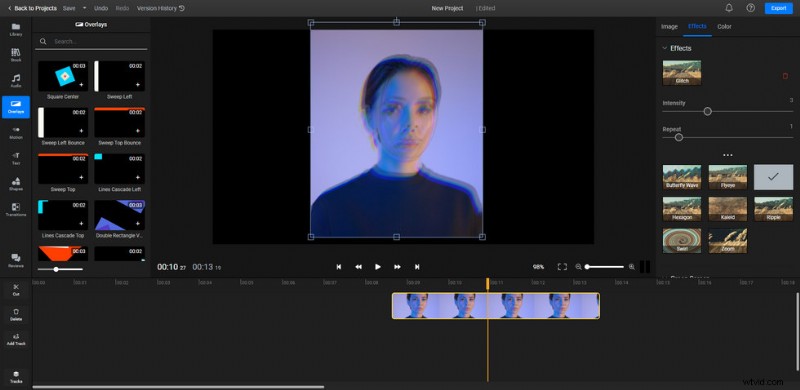Apply the Hexagon effect

(x=682, y=209)
